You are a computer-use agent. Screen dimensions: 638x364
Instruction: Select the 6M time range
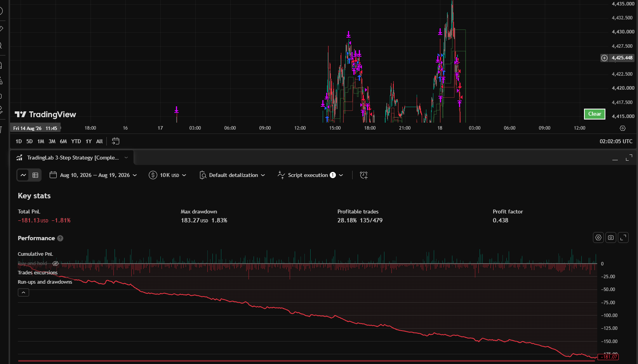click(x=63, y=141)
